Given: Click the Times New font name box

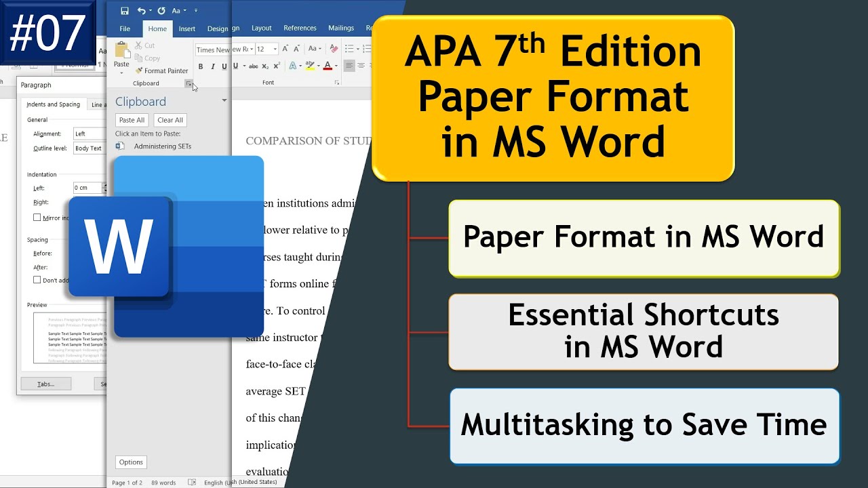Looking at the screenshot, I should pos(213,49).
